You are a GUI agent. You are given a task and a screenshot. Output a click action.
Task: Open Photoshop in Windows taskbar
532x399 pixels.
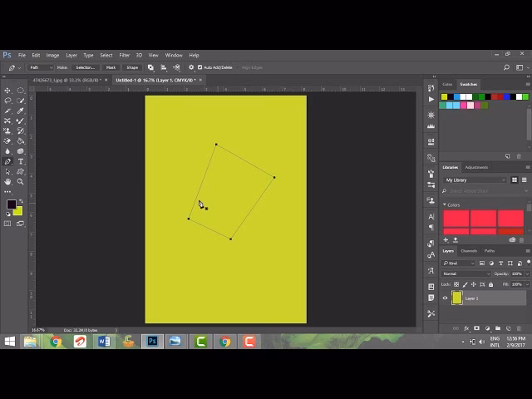(x=152, y=342)
